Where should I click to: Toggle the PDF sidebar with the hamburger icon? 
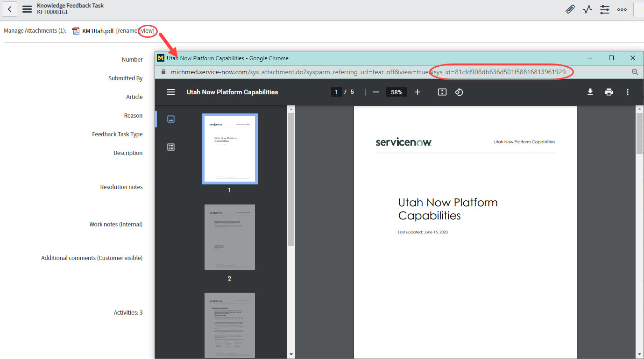tap(171, 92)
